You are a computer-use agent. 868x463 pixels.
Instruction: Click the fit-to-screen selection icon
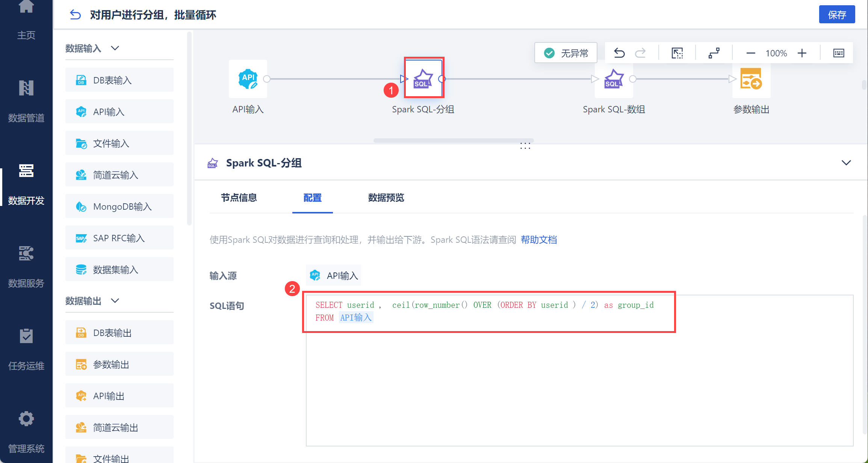click(x=677, y=53)
